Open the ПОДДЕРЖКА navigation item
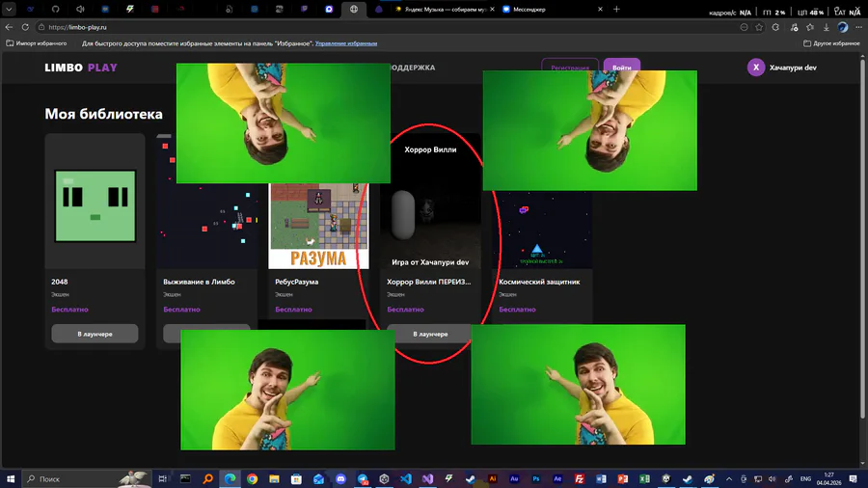 click(x=413, y=68)
